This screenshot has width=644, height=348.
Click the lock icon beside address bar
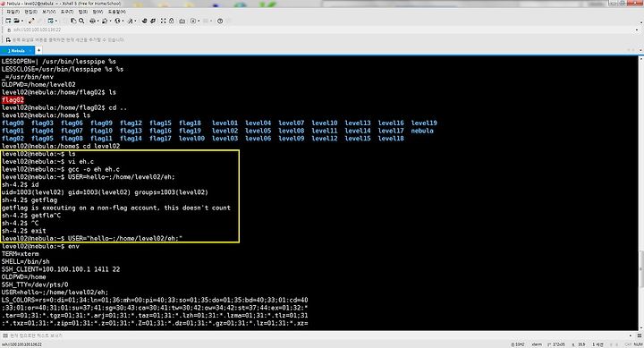(9, 30)
